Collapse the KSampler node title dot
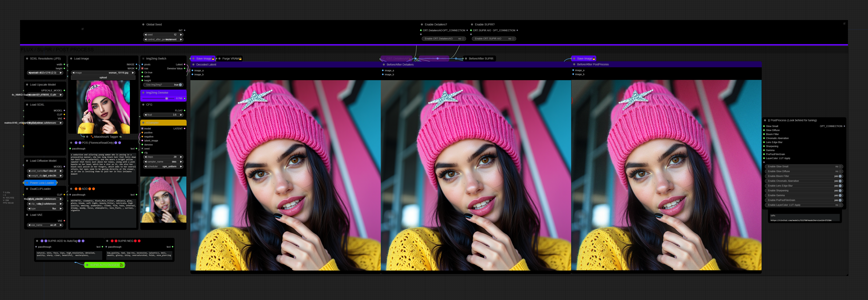The height and width of the screenshot is (300, 868). coord(143,123)
